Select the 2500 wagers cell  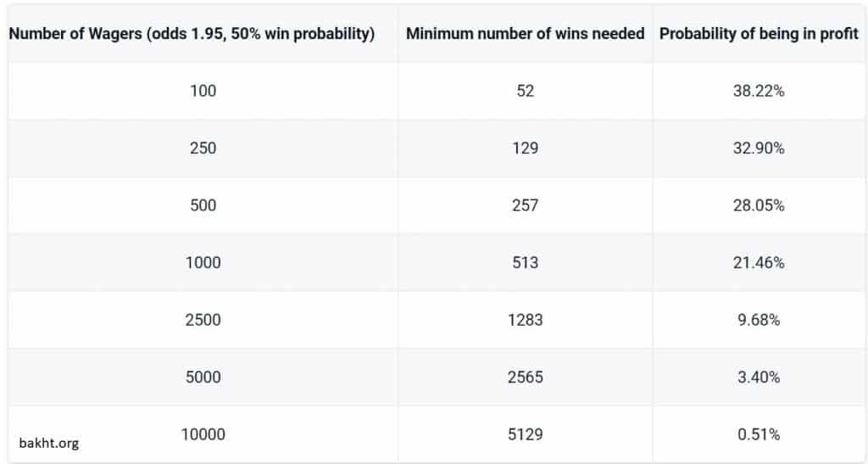[203, 320]
